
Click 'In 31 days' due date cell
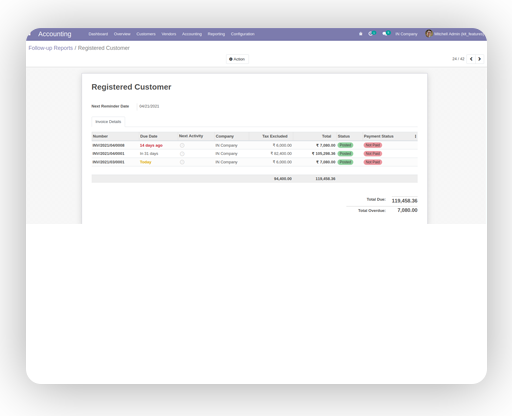[x=149, y=154]
